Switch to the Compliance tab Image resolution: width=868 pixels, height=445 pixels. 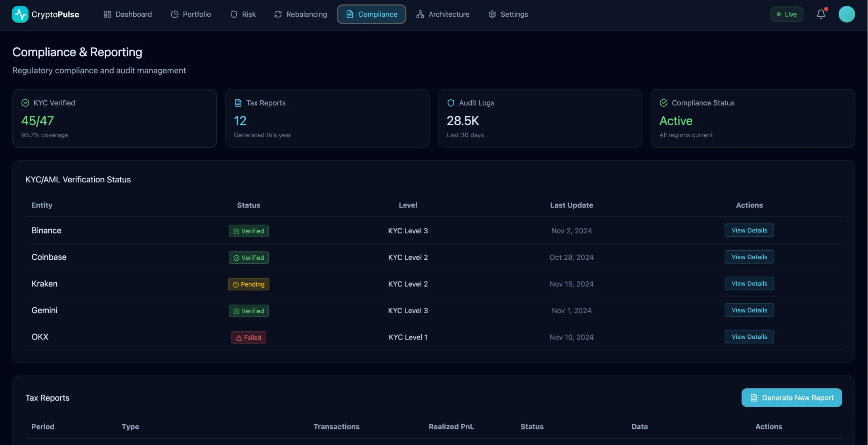click(371, 14)
